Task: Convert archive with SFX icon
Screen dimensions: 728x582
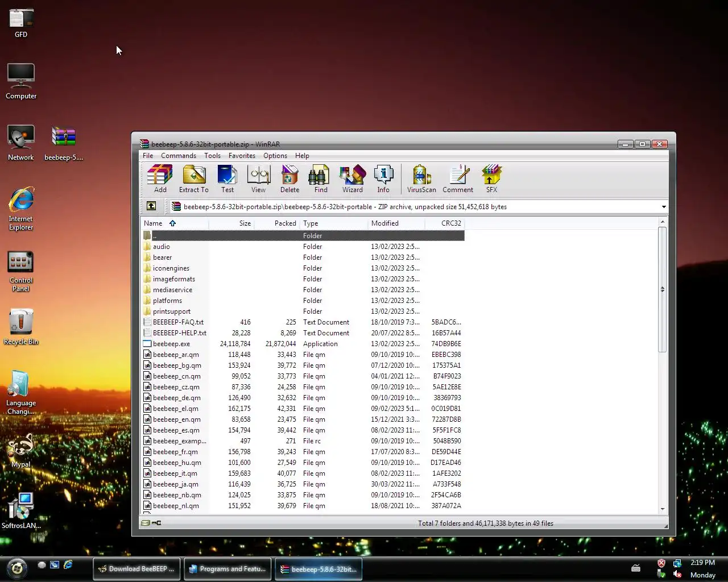Action: click(491, 179)
